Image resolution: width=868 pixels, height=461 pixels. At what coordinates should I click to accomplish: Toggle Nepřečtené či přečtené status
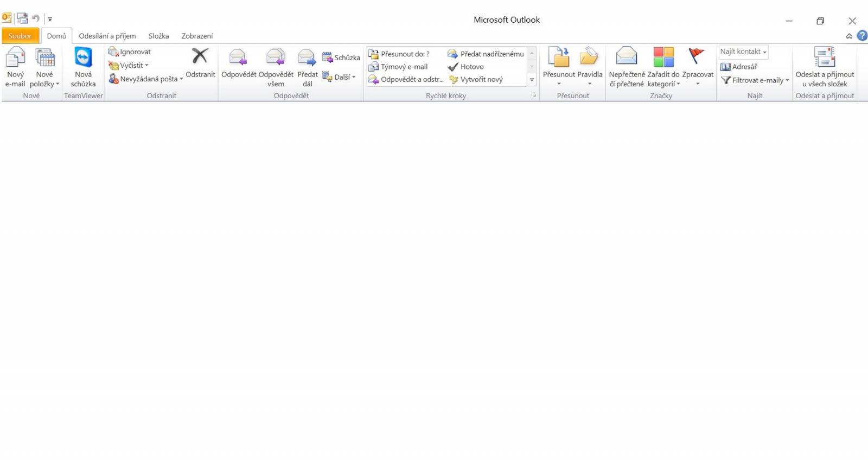627,67
